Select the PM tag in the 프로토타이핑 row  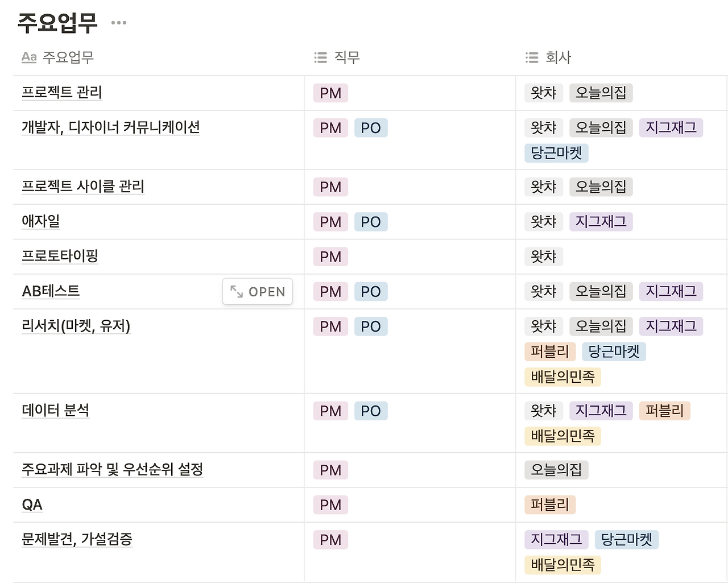coord(330,257)
